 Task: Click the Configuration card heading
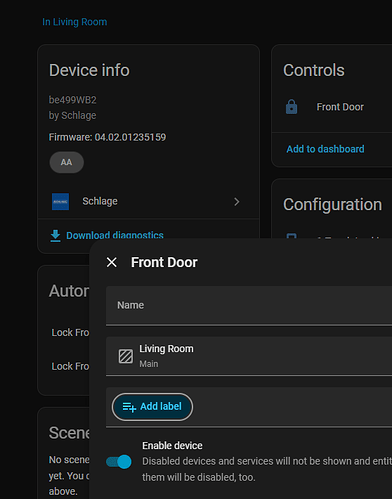pyautogui.click(x=332, y=205)
